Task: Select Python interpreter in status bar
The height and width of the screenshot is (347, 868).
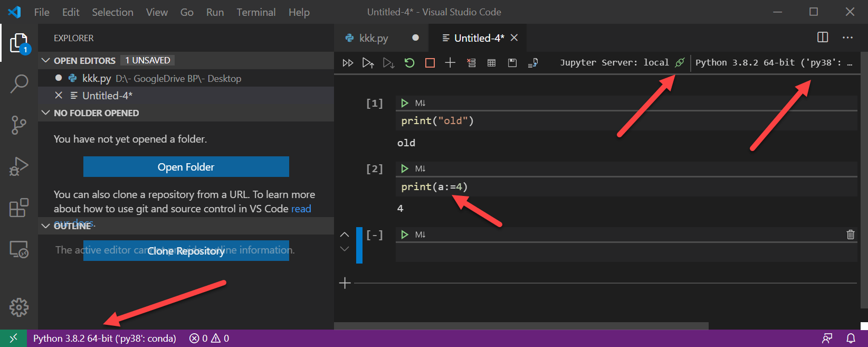Action: (x=104, y=338)
